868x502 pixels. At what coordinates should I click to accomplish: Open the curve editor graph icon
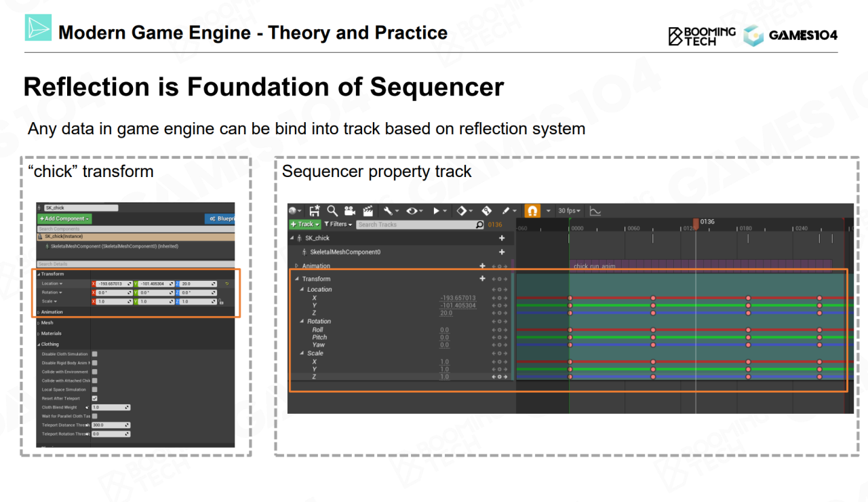pos(595,211)
